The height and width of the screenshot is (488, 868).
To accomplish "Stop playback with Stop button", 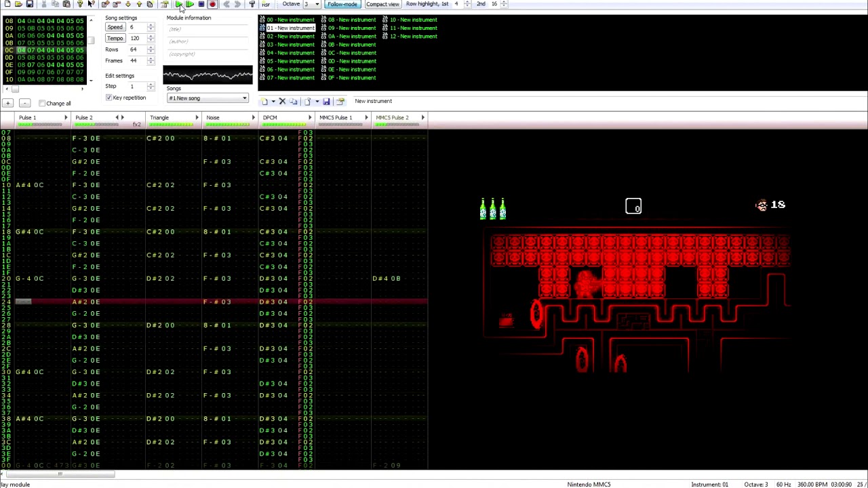I will 201,4.
